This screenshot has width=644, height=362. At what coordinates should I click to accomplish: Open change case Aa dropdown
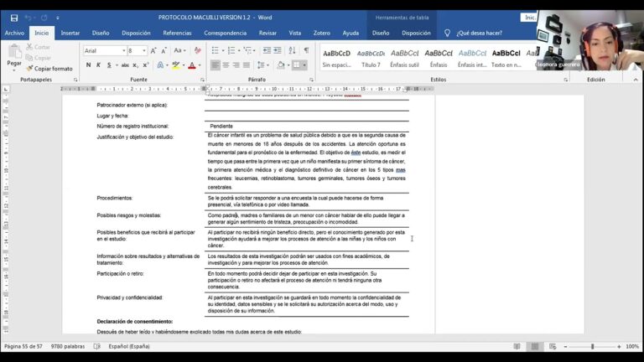point(180,50)
